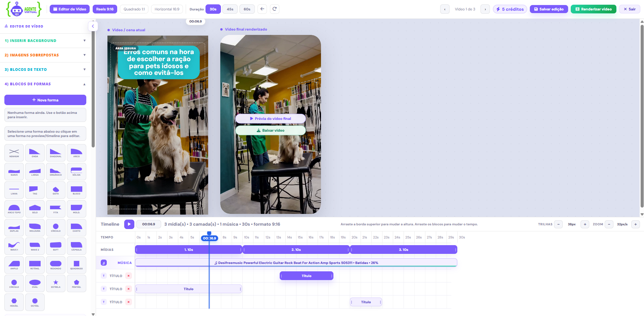Set duration to 60s

tap(247, 9)
